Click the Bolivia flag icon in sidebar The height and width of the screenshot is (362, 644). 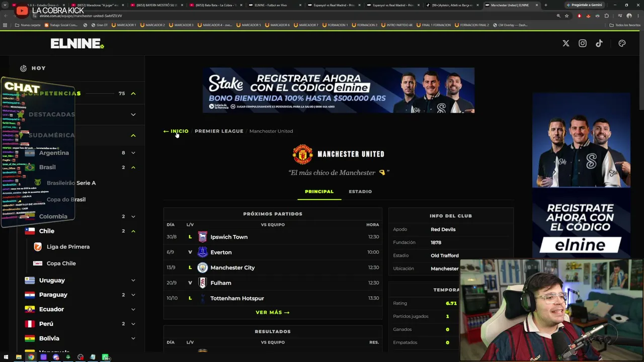pyautogui.click(x=30, y=338)
